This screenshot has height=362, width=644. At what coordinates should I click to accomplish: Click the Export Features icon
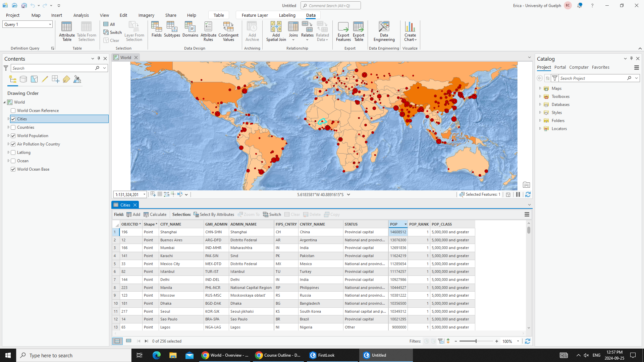coord(343,31)
